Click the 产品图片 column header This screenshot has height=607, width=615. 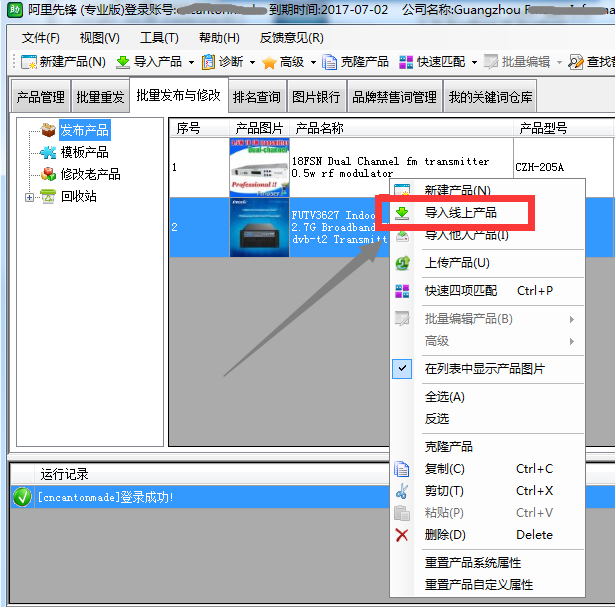coord(259,128)
